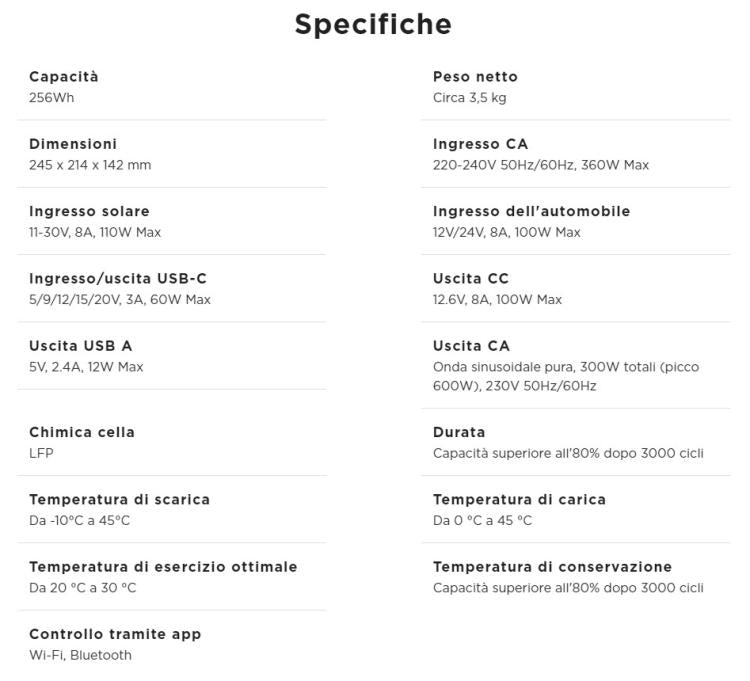Select the Ingresso solare label
Viewport: 750px width, 681px height.
89,211
